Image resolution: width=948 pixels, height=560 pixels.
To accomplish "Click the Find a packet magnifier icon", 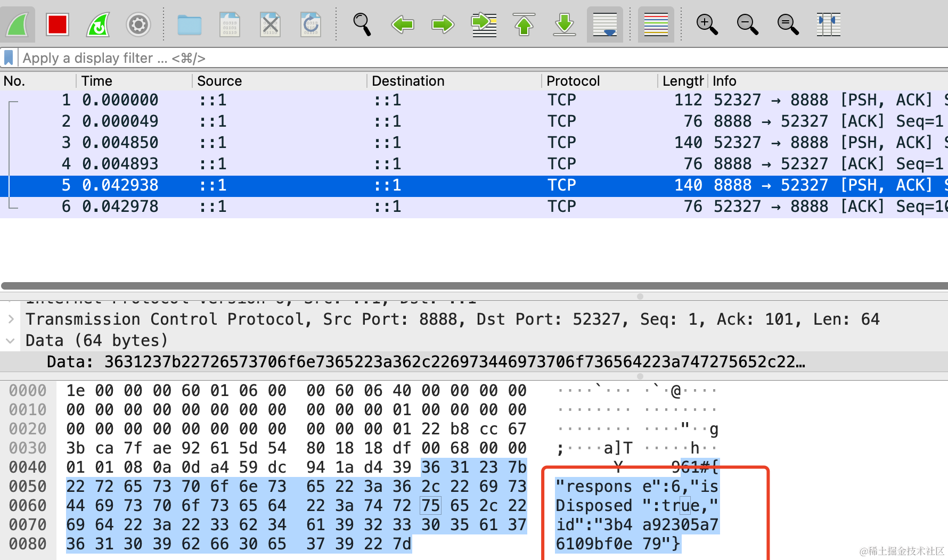I will point(362,24).
